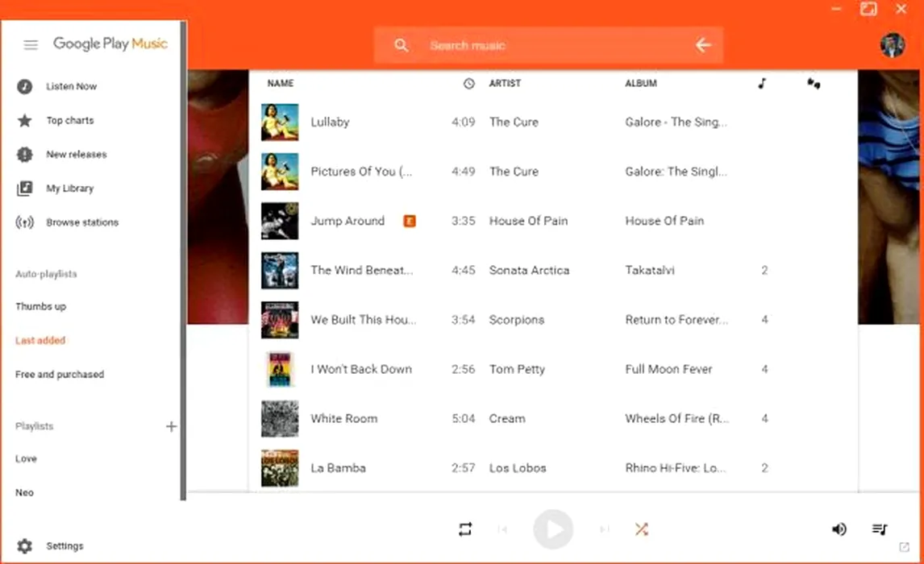This screenshot has height=564, width=924.
Task: Go to Top charts
Action: [70, 121]
